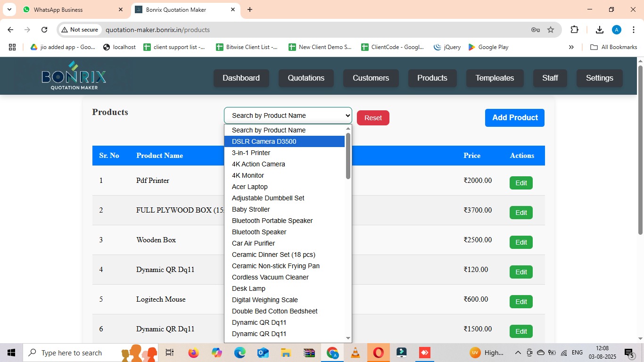
Task: Edit the Logitech Mouse product
Action: [521, 302]
